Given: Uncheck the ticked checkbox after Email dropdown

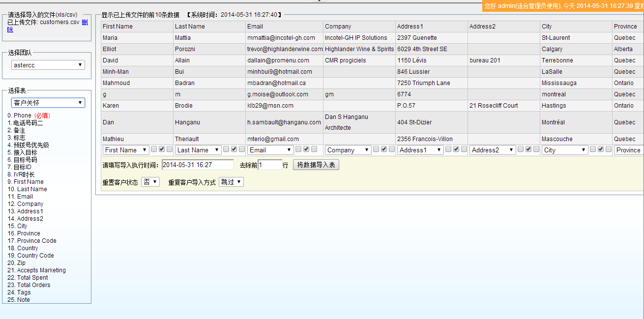Looking at the screenshot, I should (x=306, y=149).
